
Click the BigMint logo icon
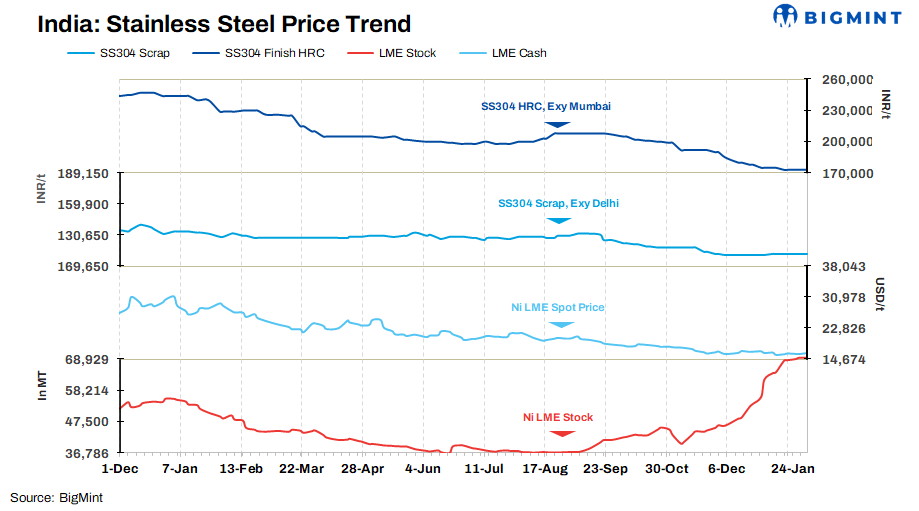click(x=785, y=16)
